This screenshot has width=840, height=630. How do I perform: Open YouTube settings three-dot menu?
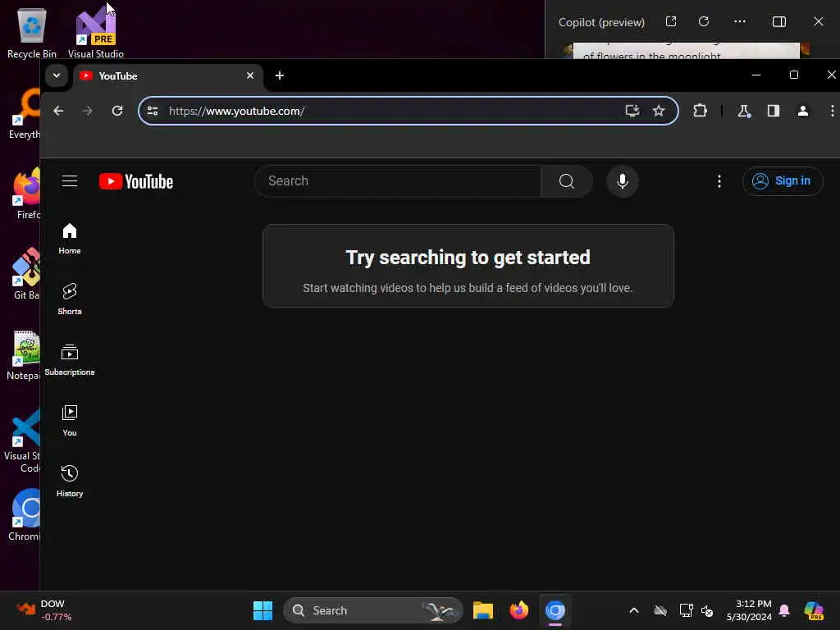coord(719,181)
